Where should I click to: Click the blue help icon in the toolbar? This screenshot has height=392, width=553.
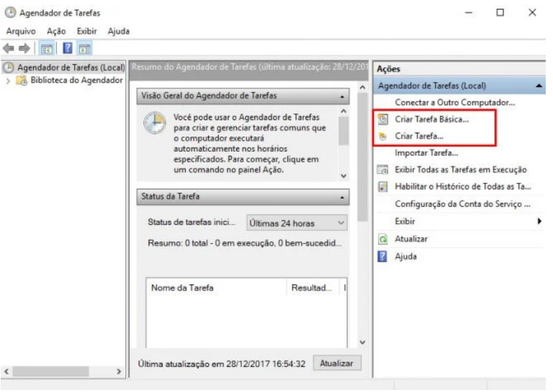pos(67,48)
